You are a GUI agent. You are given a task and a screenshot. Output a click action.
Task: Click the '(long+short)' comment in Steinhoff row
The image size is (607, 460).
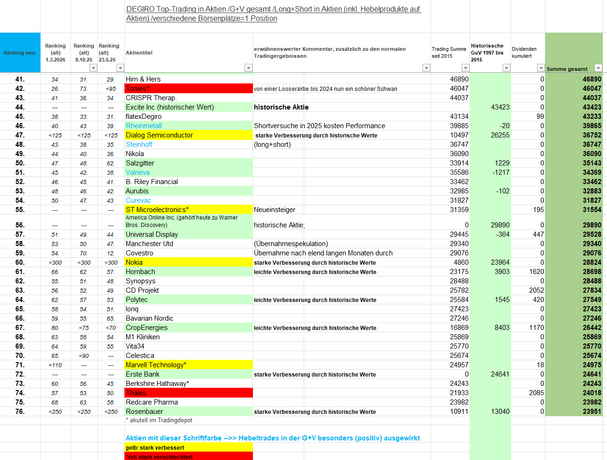pos(272,144)
